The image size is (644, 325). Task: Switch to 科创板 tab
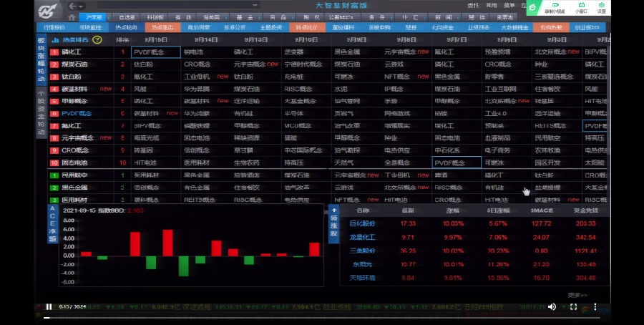(155, 17)
